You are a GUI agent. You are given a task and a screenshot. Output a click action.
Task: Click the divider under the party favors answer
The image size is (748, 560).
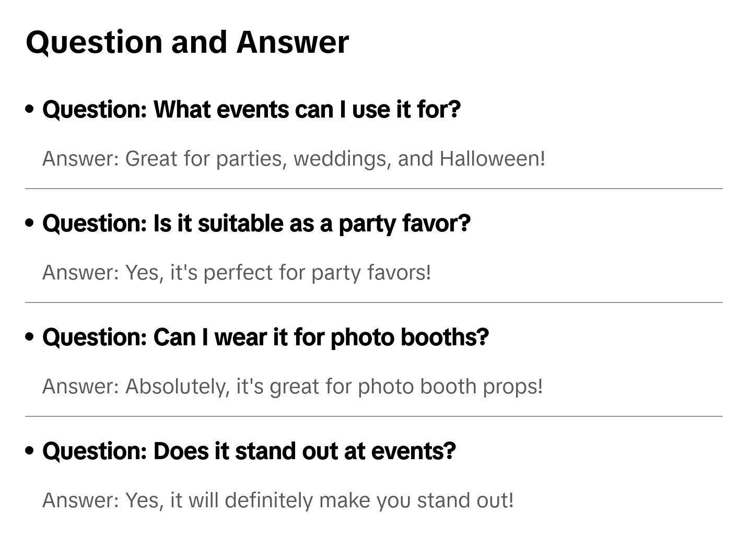pyautogui.click(x=373, y=302)
